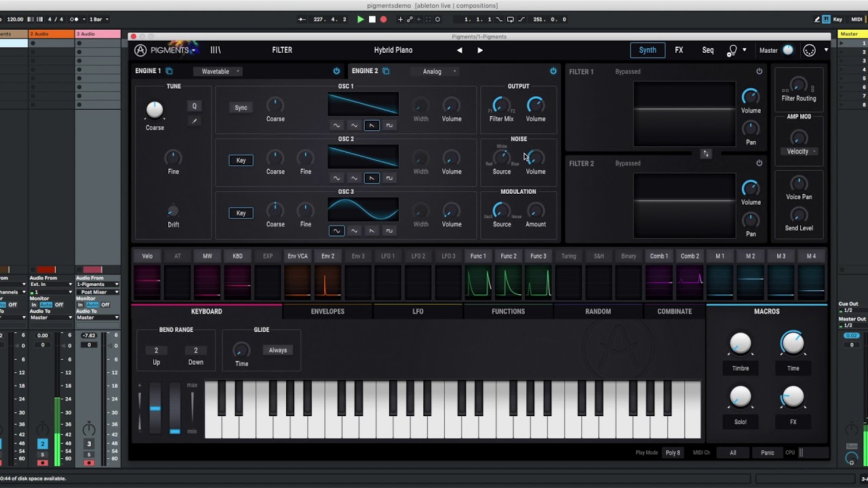This screenshot has width=868, height=488.
Task: Click the Hybrid Piano preset name
Action: coord(393,50)
